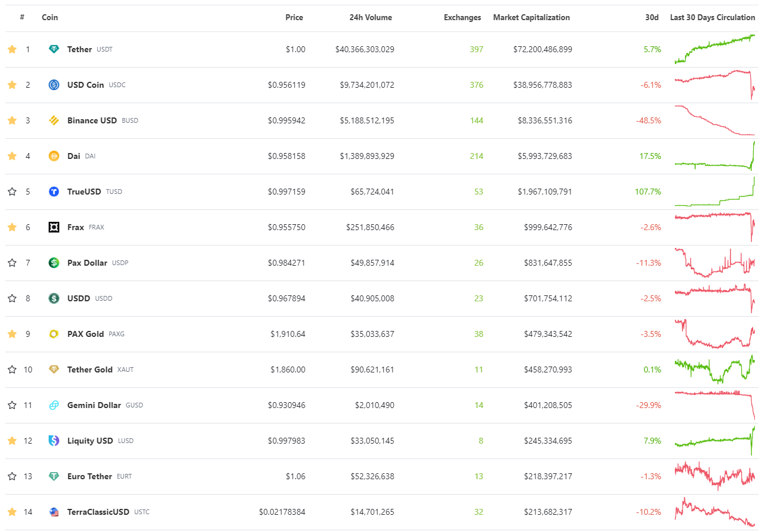Open the Liquity USD name link

[90, 441]
